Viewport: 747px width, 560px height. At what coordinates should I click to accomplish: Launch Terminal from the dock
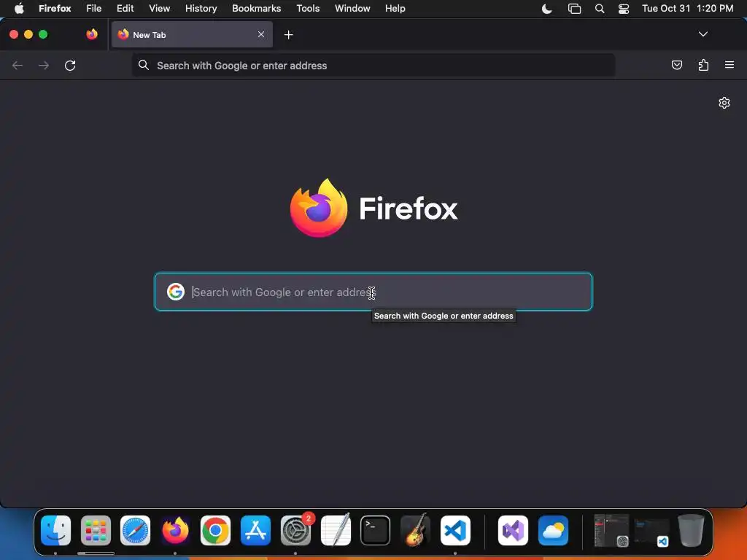(376, 530)
